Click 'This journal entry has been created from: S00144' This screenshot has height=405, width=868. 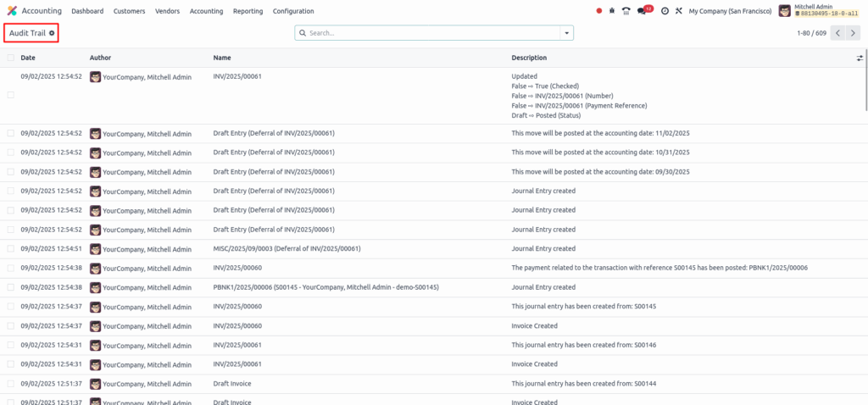click(584, 384)
